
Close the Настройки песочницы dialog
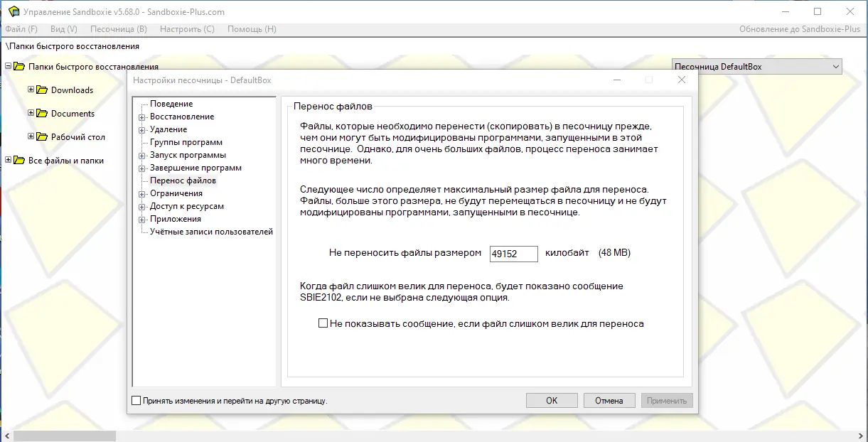coord(682,80)
